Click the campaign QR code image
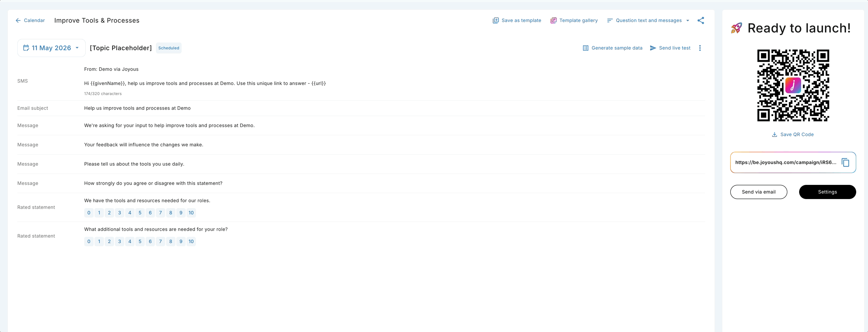 pos(793,85)
